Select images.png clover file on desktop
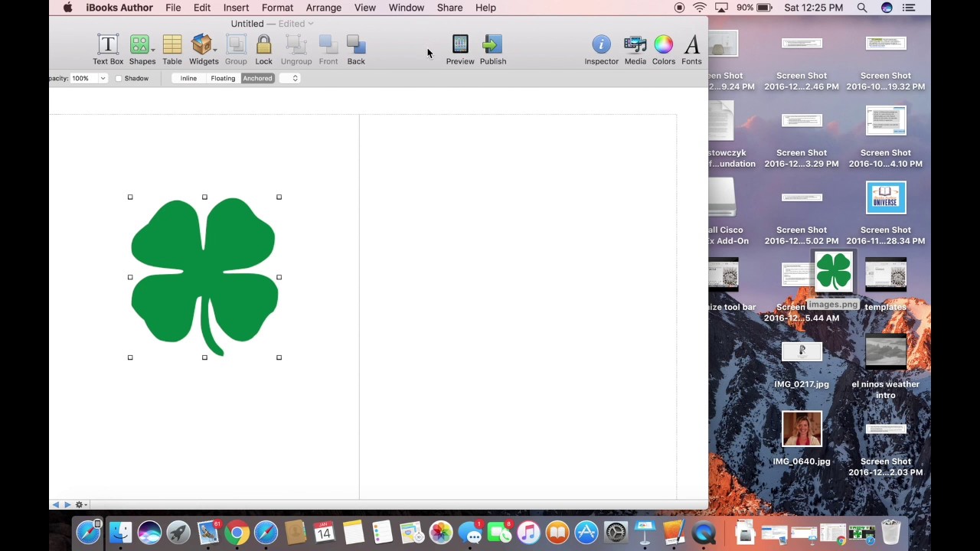Viewport: 980px width, 551px height. tap(833, 279)
